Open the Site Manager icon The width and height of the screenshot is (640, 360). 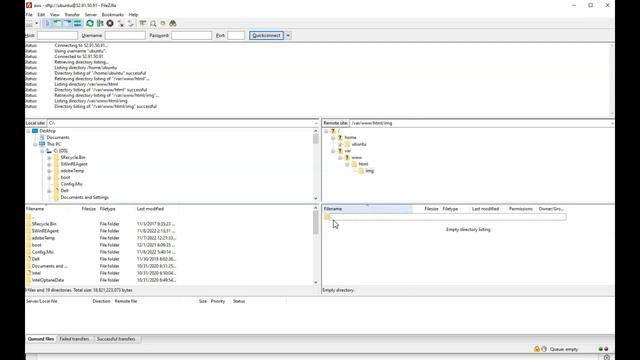coord(29,24)
